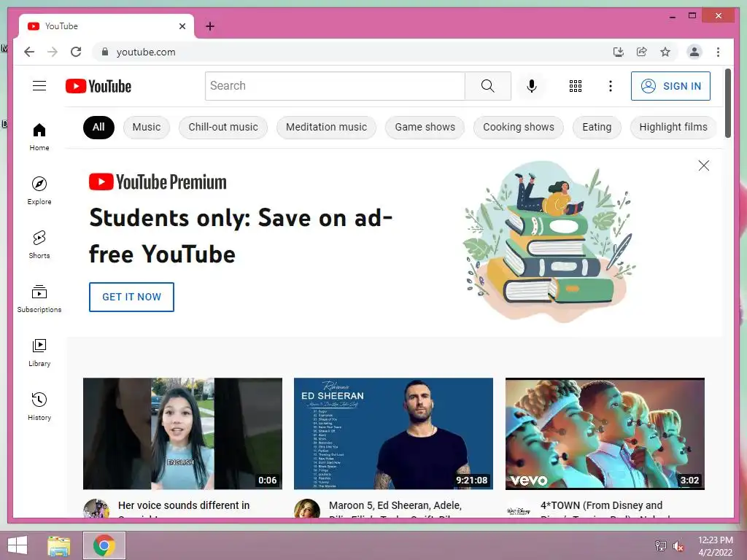Screen dimensions: 747x560
Task: Click the Chrome taskbar icon
Action: [x=104, y=545]
